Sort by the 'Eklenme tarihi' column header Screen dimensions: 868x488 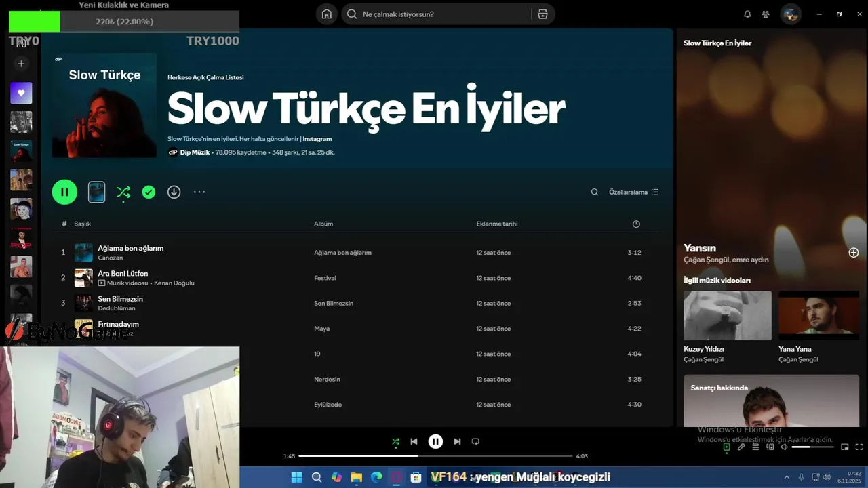pyautogui.click(x=497, y=224)
